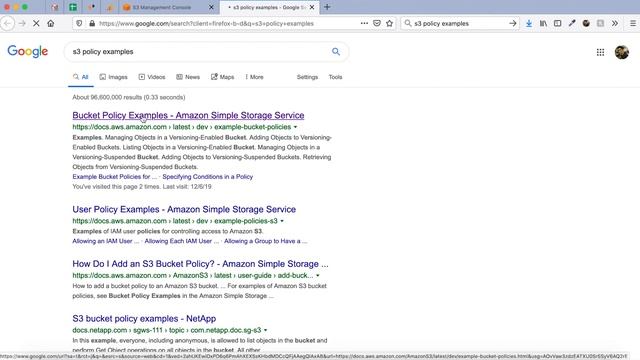
Task: Switch to the fourth pinned orange tab
Action: 110,7
